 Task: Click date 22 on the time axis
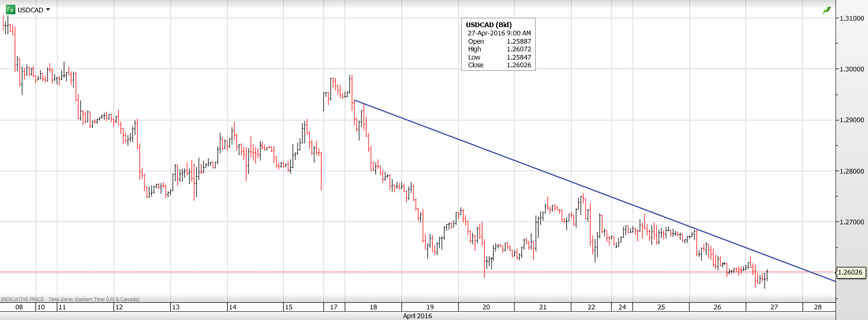(x=592, y=308)
